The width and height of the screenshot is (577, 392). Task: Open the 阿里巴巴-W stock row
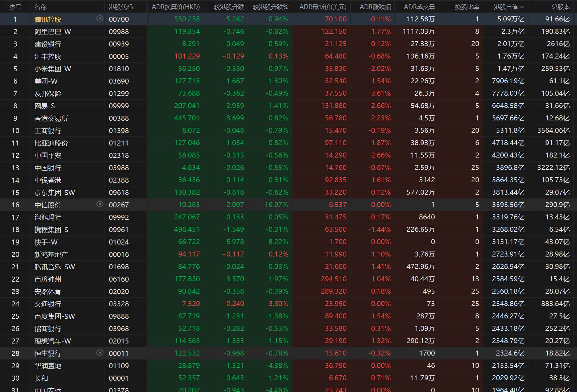click(x=53, y=32)
